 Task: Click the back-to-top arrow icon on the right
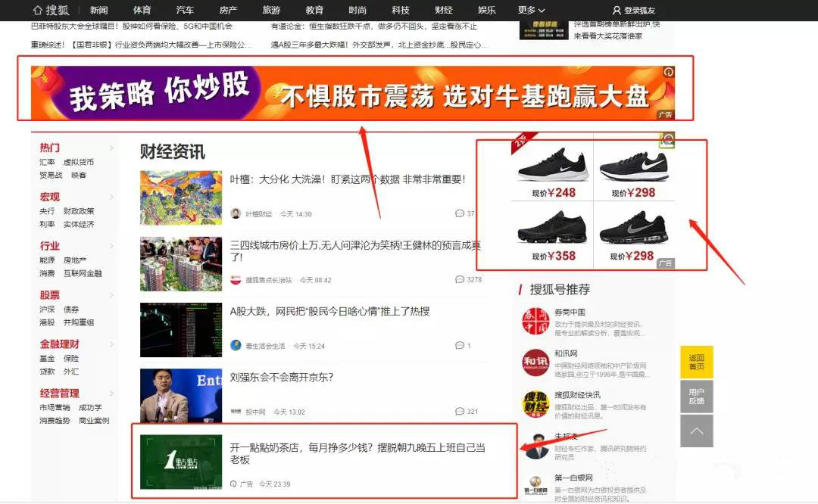[x=695, y=431]
